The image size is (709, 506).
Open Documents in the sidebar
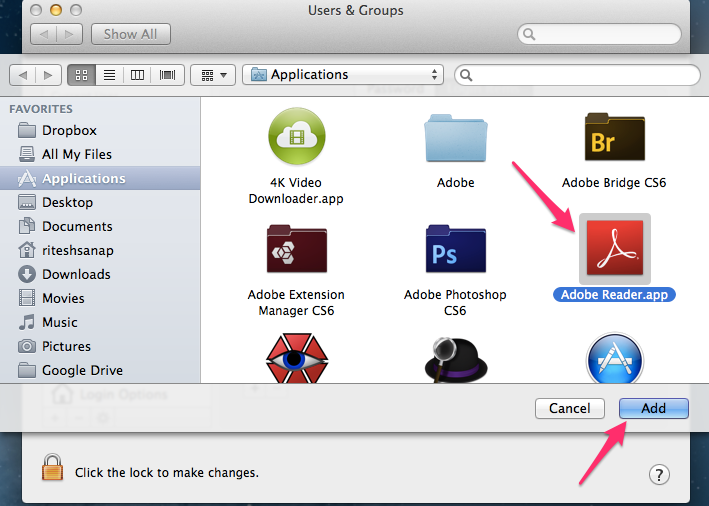[100, 226]
